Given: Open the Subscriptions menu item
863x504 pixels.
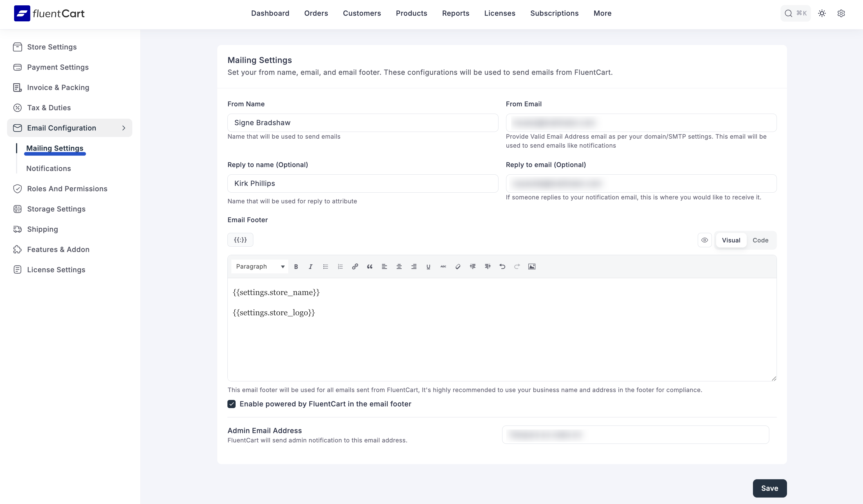Looking at the screenshot, I should point(554,13).
